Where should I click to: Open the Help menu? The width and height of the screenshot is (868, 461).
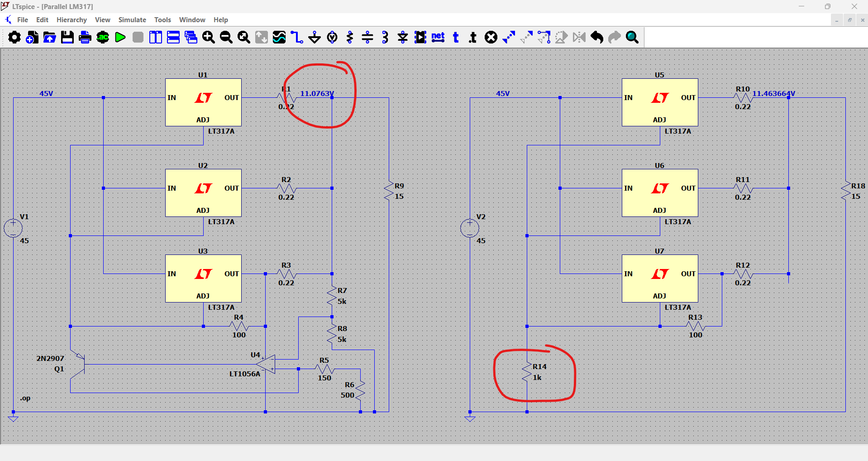pos(221,20)
